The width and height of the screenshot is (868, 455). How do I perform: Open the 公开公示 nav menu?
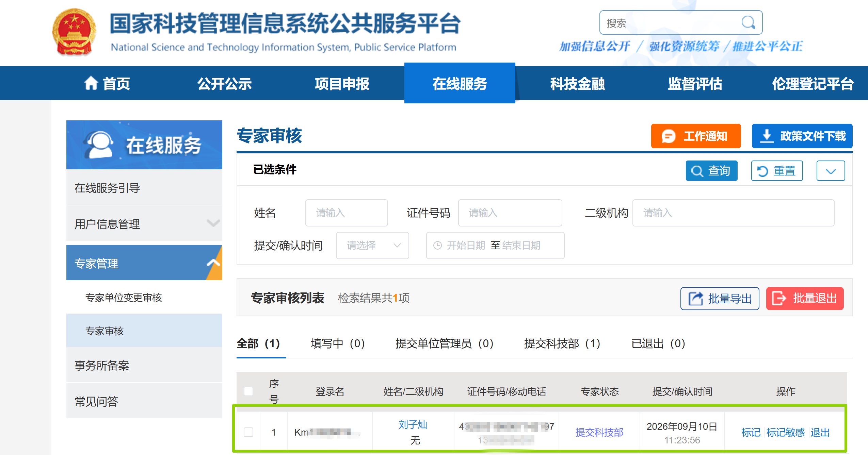pyautogui.click(x=225, y=84)
